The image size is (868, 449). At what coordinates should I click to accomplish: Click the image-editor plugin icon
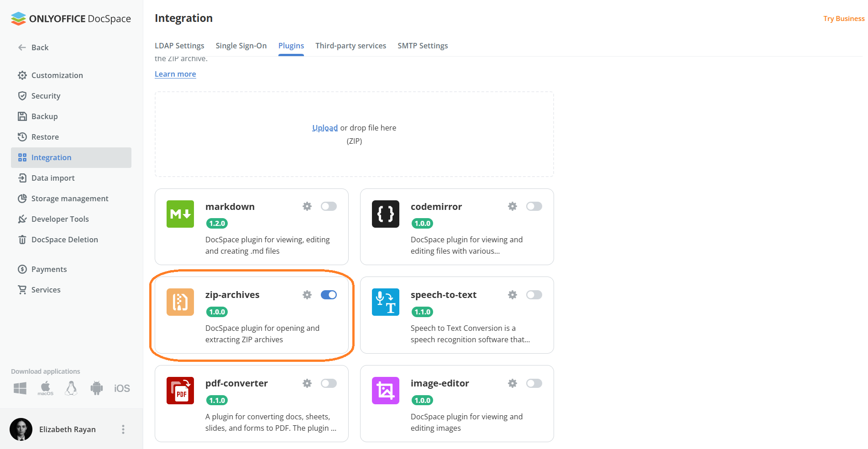pyautogui.click(x=385, y=391)
